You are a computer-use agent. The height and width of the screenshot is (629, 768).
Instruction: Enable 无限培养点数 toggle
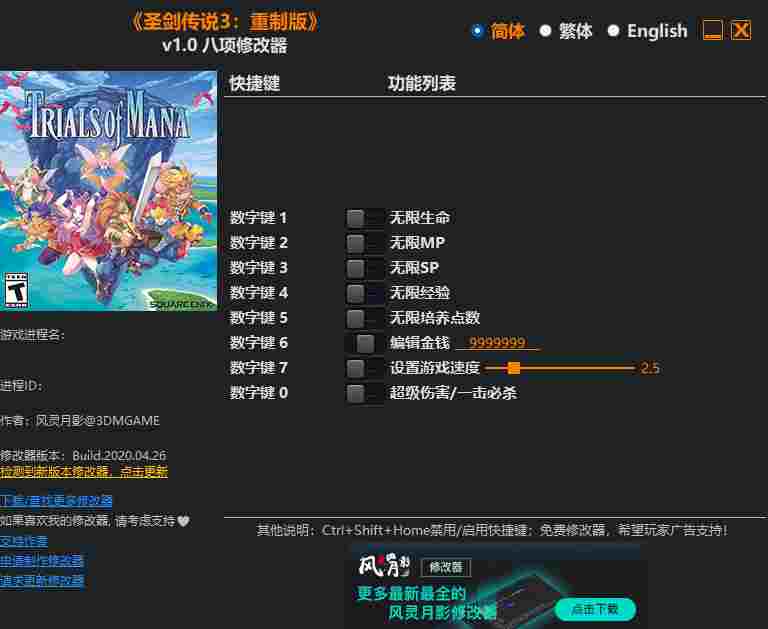pyautogui.click(x=364, y=318)
